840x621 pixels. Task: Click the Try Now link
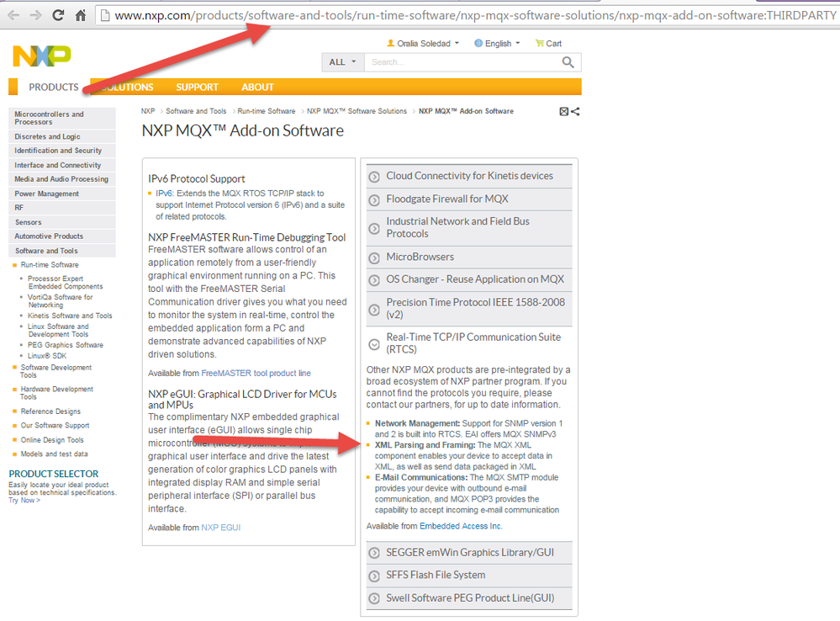pos(24,501)
